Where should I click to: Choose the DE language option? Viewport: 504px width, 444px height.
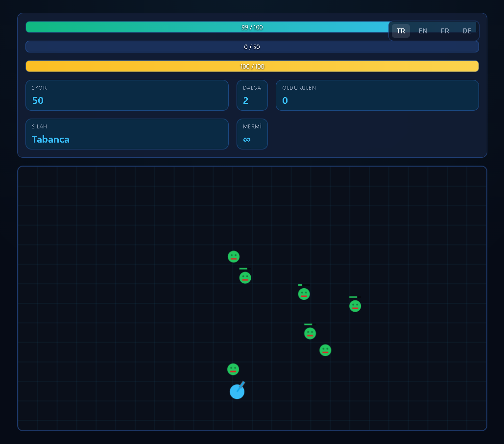pyautogui.click(x=467, y=31)
